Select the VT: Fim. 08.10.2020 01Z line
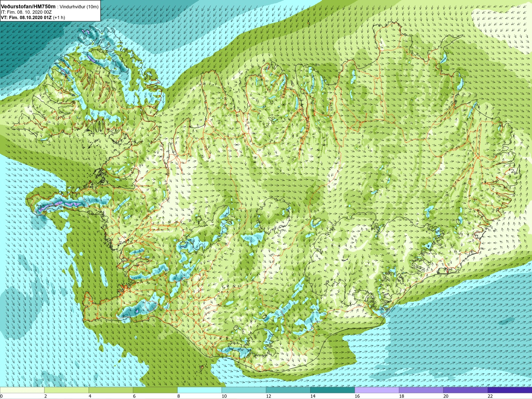532x399 pixels. [x=33, y=18]
